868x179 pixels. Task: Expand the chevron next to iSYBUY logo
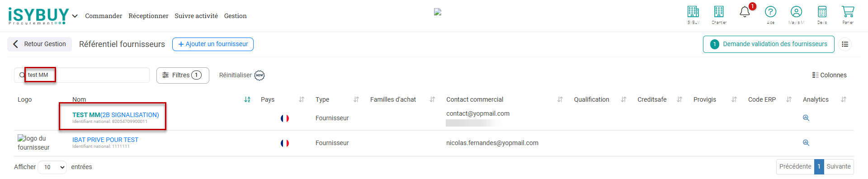click(75, 16)
